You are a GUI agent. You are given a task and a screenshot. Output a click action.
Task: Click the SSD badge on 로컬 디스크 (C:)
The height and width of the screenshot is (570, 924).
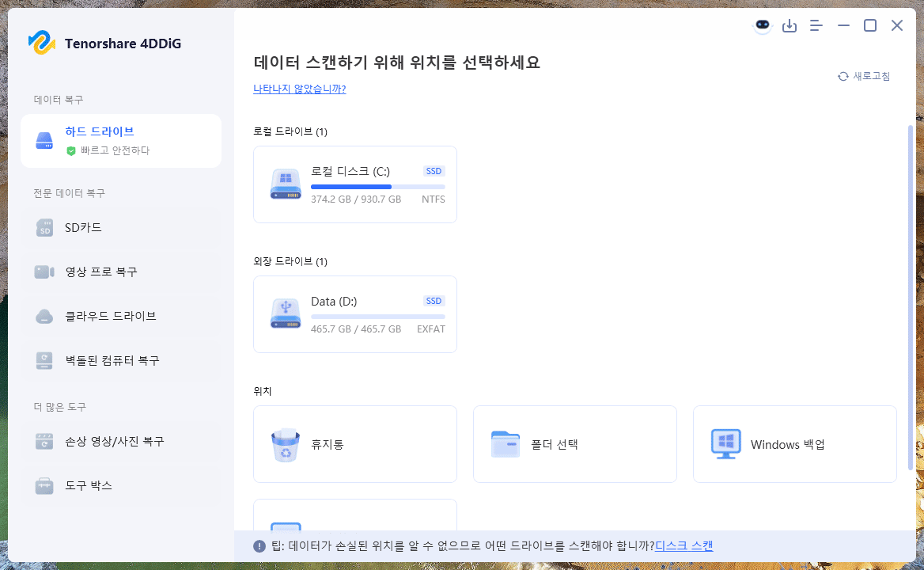(x=434, y=171)
